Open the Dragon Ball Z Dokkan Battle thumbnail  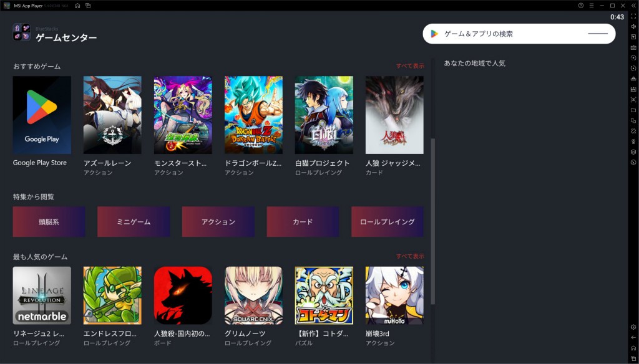pyautogui.click(x=253, y=115)
